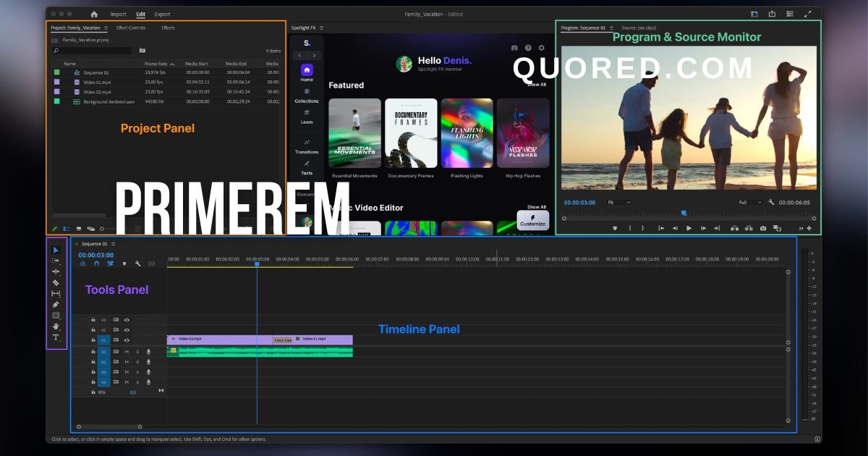Toggle V1 track output eye icon

(127, 339)
